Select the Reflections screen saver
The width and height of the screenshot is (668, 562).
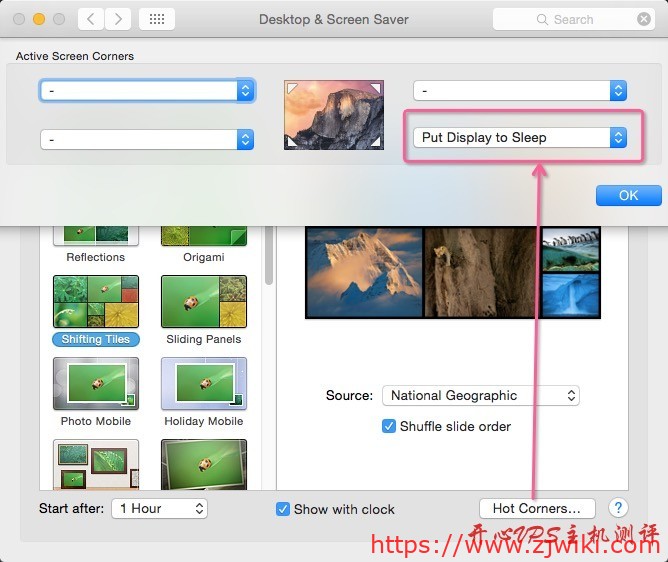coord(96,236)
